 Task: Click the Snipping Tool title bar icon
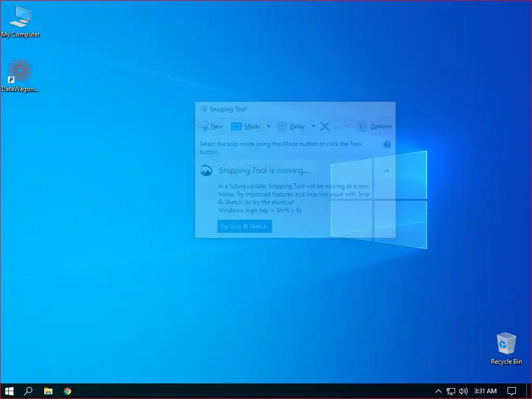coord(204,109)
